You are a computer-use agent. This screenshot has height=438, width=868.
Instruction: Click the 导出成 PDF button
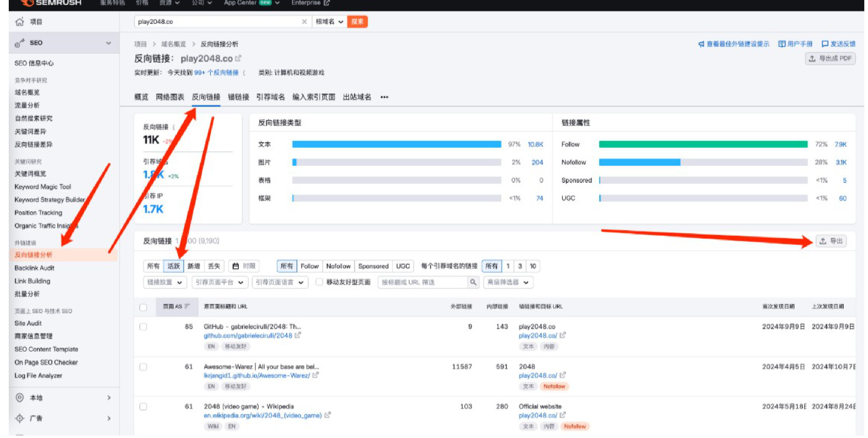[830, 59]
